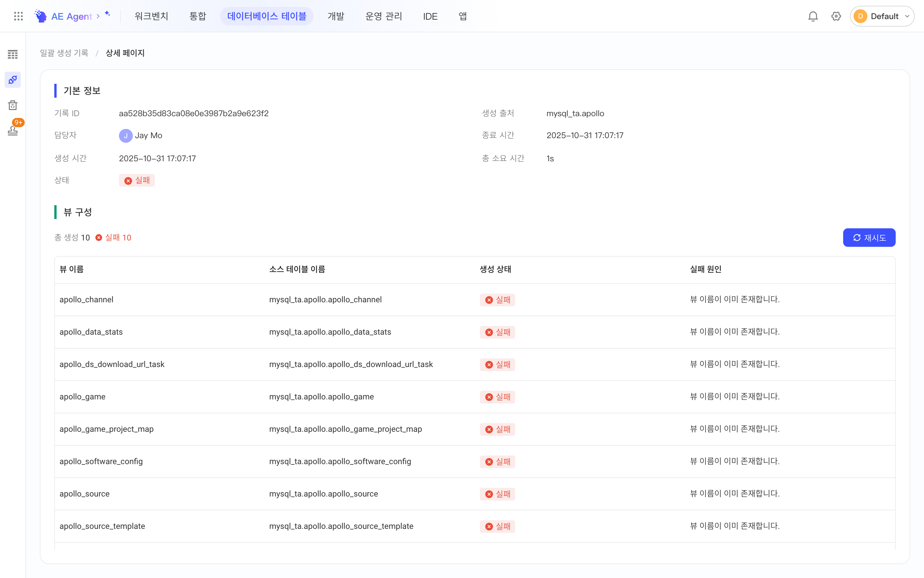924x578 pixels.
Task: Go back to 일괄 생성 기록 breadcrumb
Action: coord(64,53)
